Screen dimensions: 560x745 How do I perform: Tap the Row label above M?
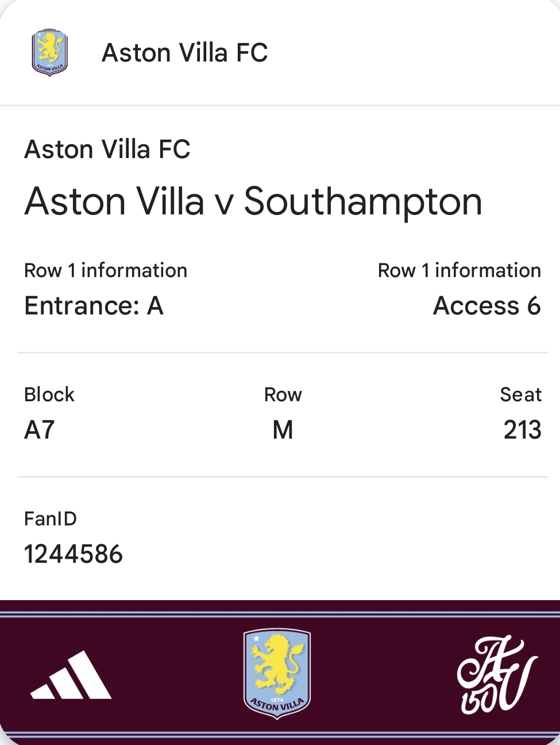coord(283,394)
